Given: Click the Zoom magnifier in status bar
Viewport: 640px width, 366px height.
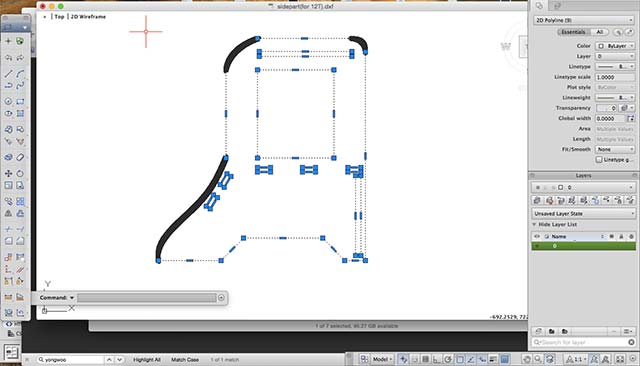Looking at the screenshot, I should pos(538,359).
